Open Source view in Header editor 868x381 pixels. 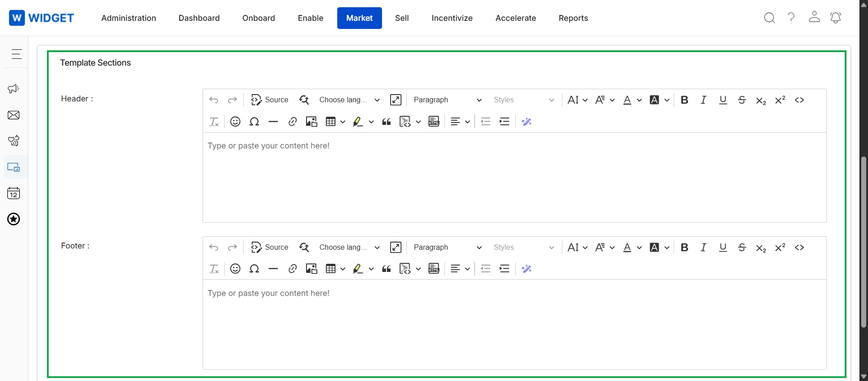(270, 100)
